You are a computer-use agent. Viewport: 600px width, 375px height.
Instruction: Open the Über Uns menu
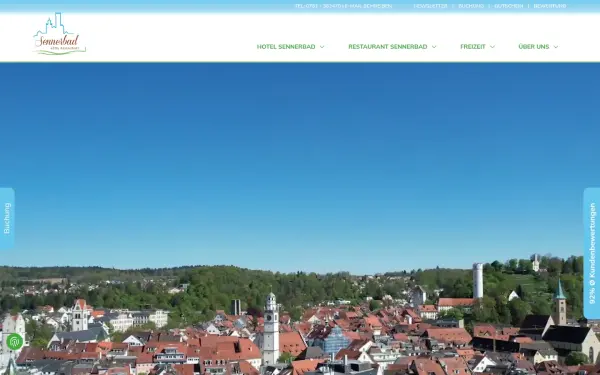pyautogui.click(x=533, y=47)
